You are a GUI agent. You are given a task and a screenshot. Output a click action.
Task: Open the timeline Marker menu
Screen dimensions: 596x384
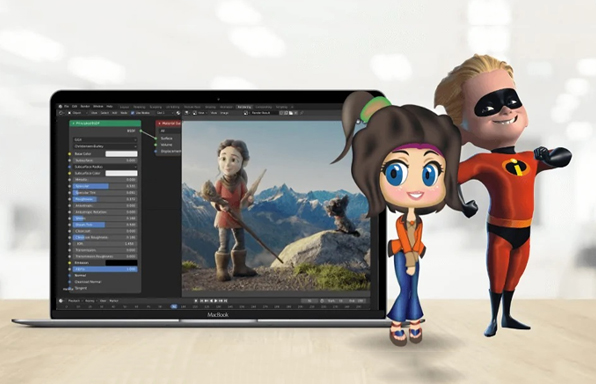pyautogui.click(x=114, y=301)
